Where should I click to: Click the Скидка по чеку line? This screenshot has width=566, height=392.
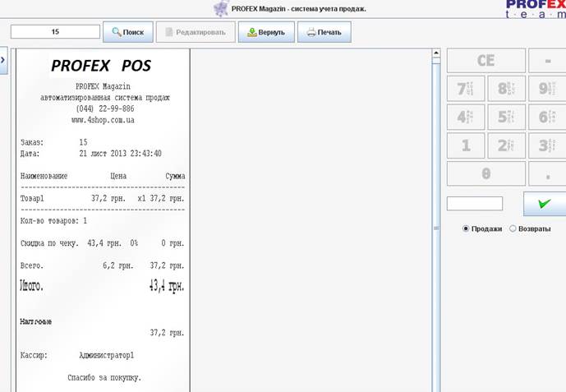coord(102,243)
